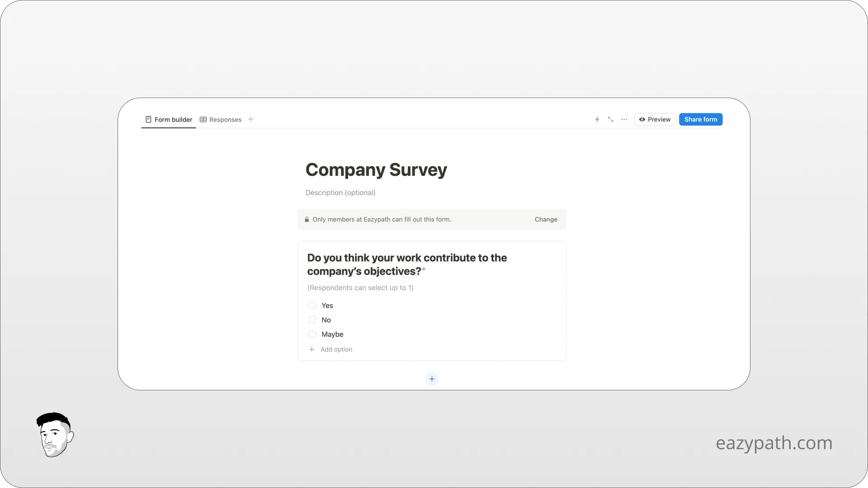This screenshot has width=868, height=488.
Task: Click the eye icon inside Preview button
Action: [x=643, y=119]
